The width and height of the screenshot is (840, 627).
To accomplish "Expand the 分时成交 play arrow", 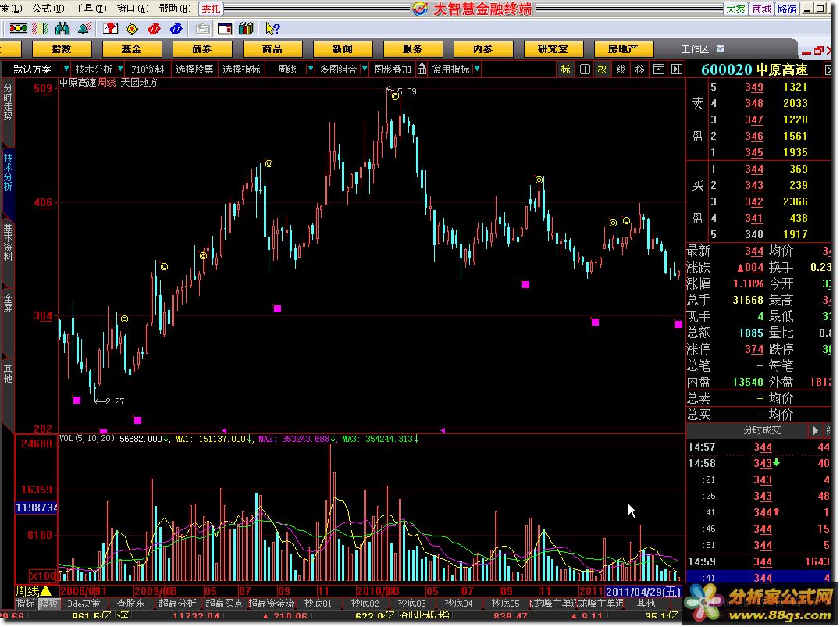I will [x=815, y=430].
